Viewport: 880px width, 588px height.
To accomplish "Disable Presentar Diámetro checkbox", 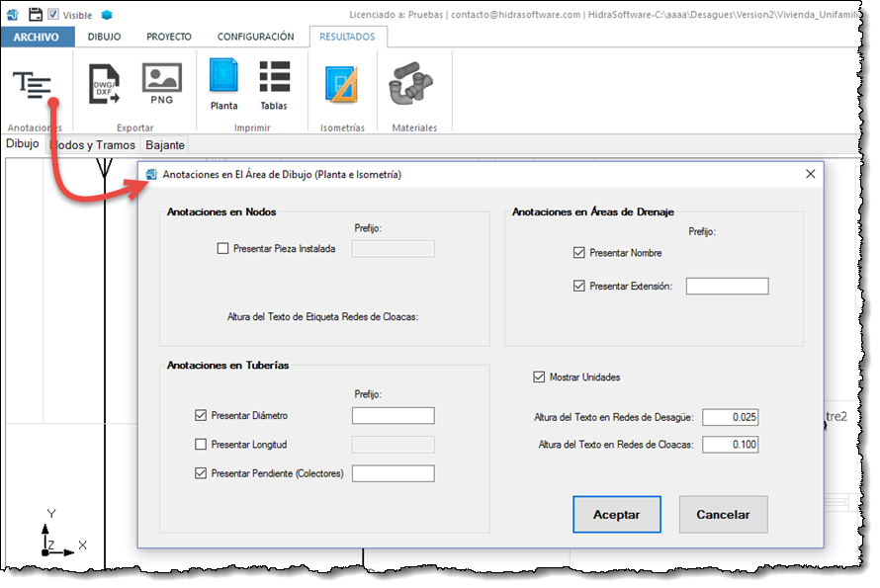I will [x=202, y=416].
